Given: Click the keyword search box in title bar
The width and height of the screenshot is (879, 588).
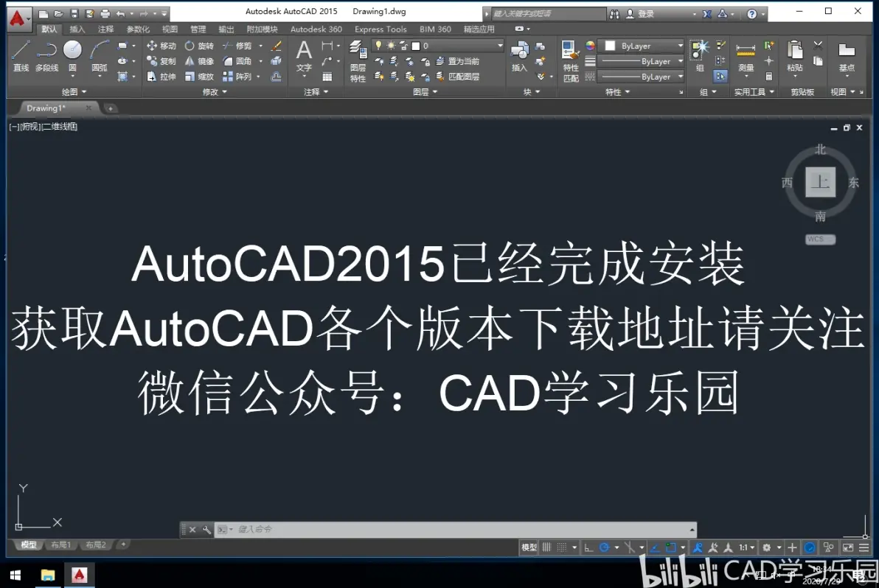Looking at the screenshot, I should (547, 14).
